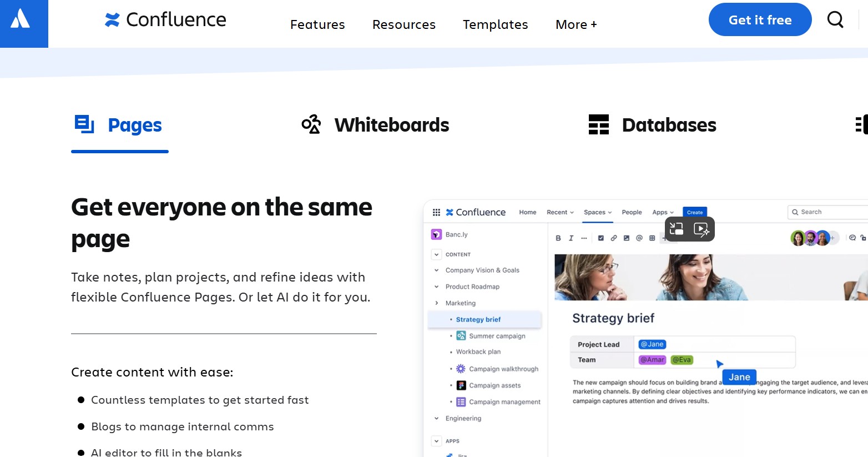Click Home in the demo navigation

coord(528,212)
